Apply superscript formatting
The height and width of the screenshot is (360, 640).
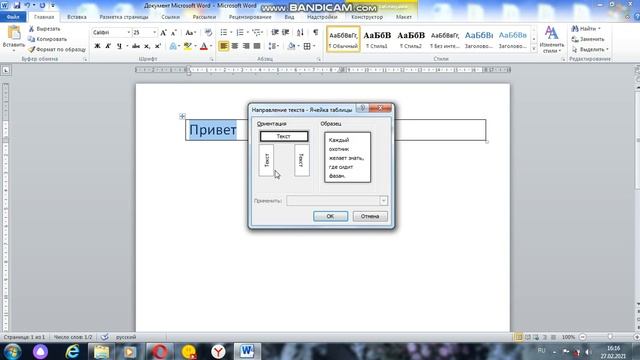click(x=158, y=46)
